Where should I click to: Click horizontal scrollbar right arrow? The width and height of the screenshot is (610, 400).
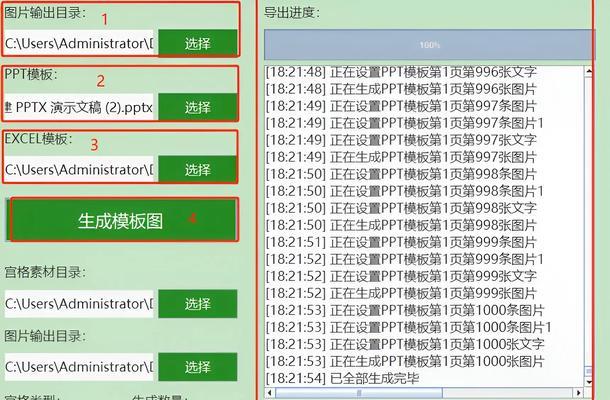coord(578,392)
